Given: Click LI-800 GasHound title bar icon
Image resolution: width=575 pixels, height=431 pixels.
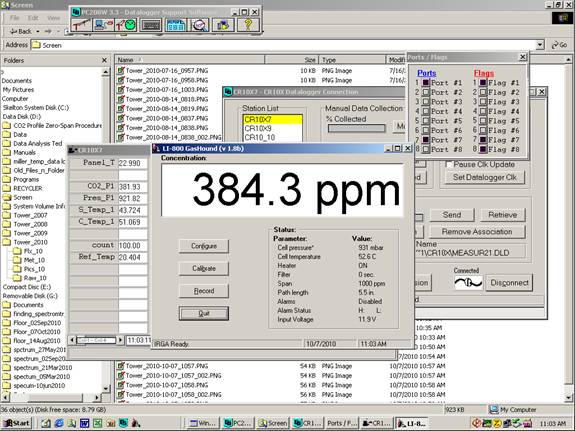Looking at the screenshot, I should coord(157,148).
